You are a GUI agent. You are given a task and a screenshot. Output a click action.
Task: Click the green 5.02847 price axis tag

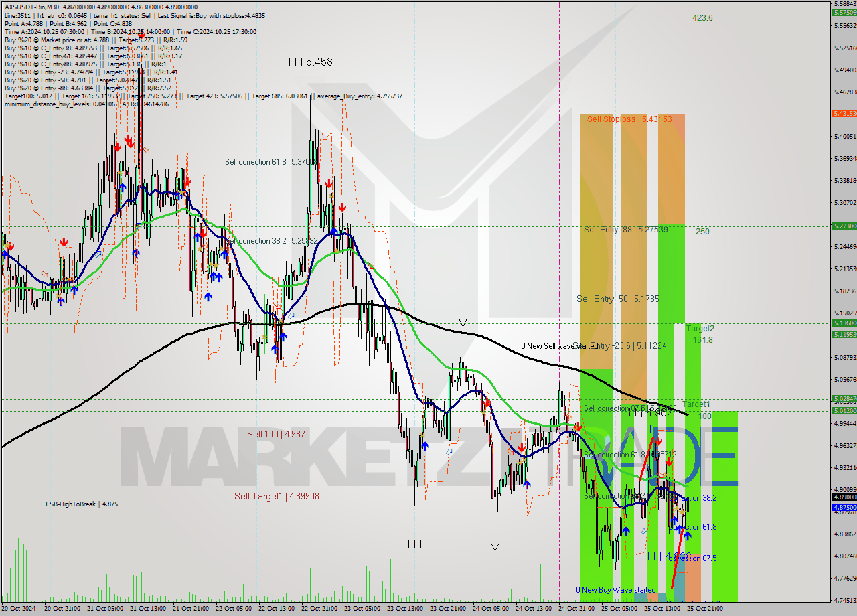click(x=843, y=398)
